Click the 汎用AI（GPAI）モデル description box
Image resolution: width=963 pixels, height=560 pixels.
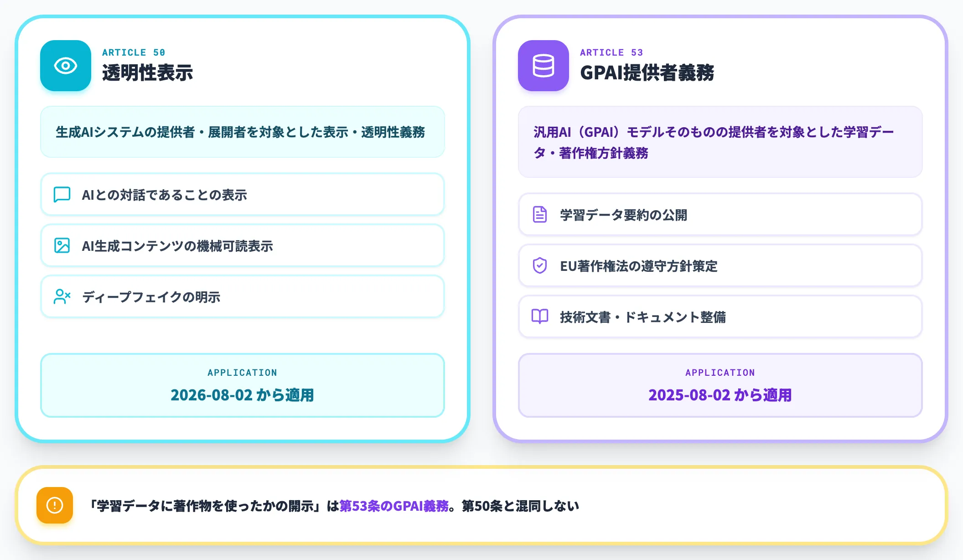click(720, 142)
